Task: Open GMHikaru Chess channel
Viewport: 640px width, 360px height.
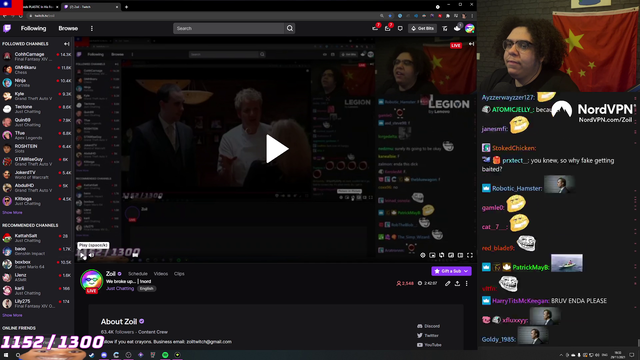Action: click(x=37, y=69)
